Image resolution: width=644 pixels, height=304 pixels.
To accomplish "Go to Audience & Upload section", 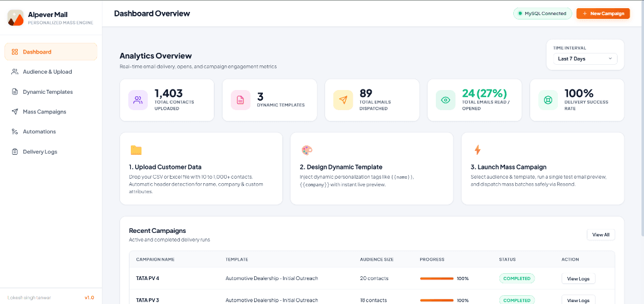I will tap(51, 72).
